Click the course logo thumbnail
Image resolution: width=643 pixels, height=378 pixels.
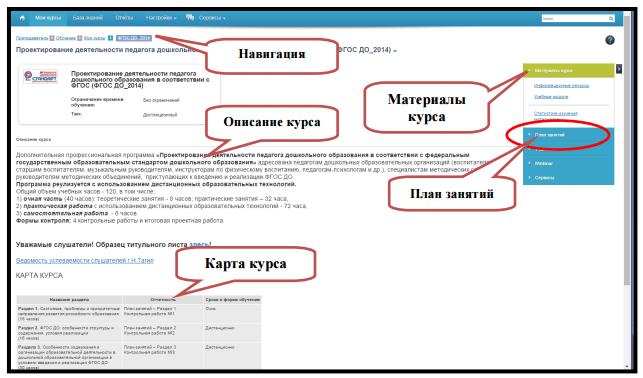pos(40,77)
